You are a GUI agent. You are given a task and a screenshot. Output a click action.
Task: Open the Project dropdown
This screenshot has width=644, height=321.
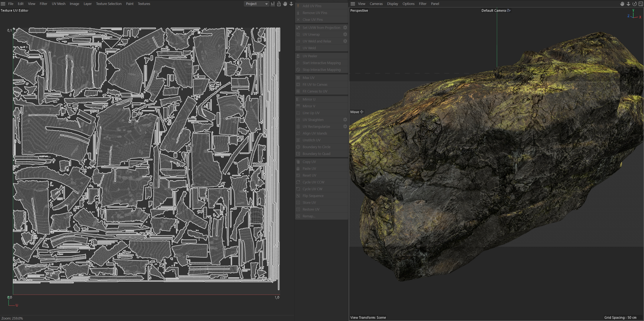[256, 4]
